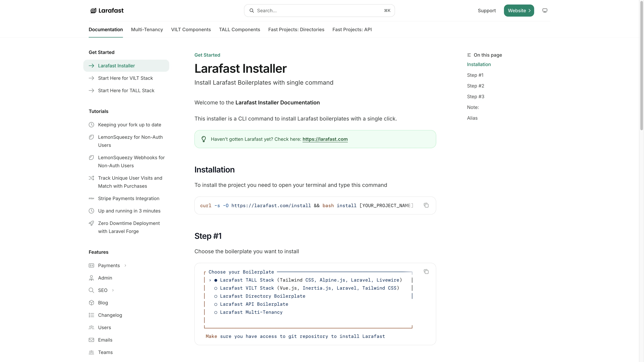
Task: Open Stripe Payments Integration tutorial
Action: 129,198
